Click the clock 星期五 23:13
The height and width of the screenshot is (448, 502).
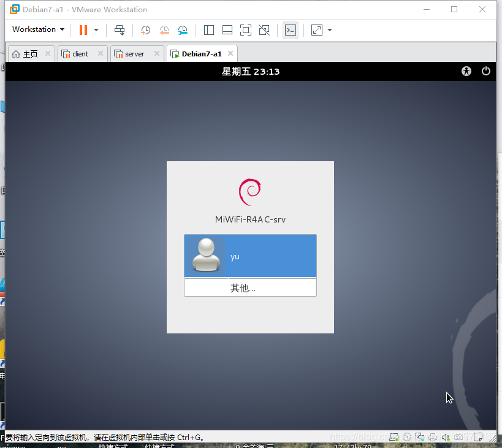pyautogui.click(x=251, y=71)
